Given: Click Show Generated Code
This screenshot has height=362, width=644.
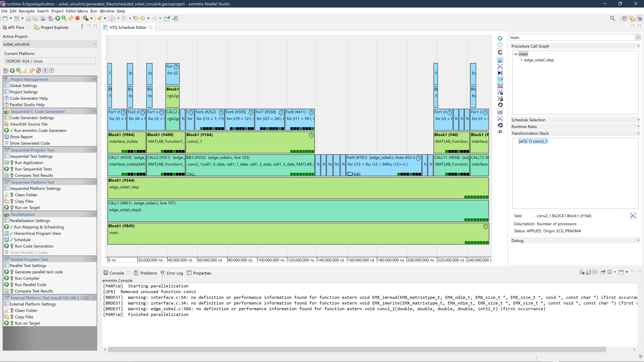Looking at the screenshot, I should click(x=30, y=143).
